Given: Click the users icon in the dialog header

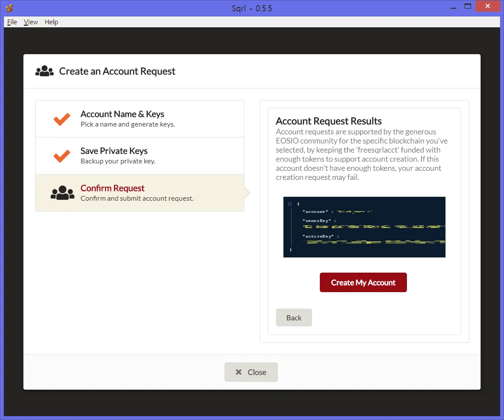Looking at the screenshot, I should point(44,71).
